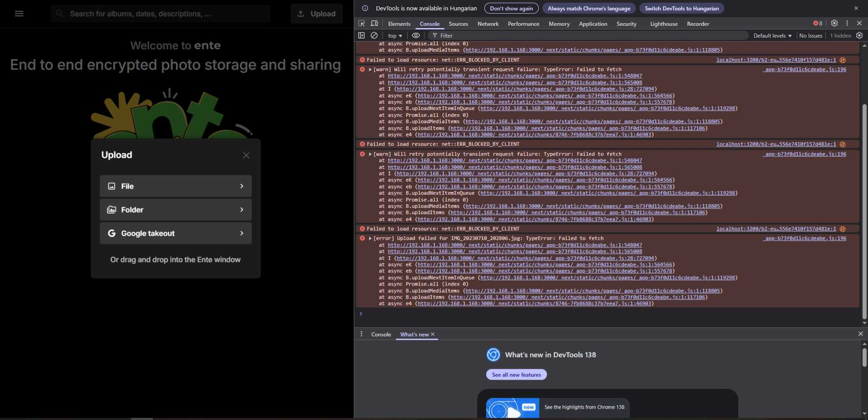The height and width of the screenshot is (420, 868).
Task: Switch to the Elements tab
Action: (x=399, y=24)
